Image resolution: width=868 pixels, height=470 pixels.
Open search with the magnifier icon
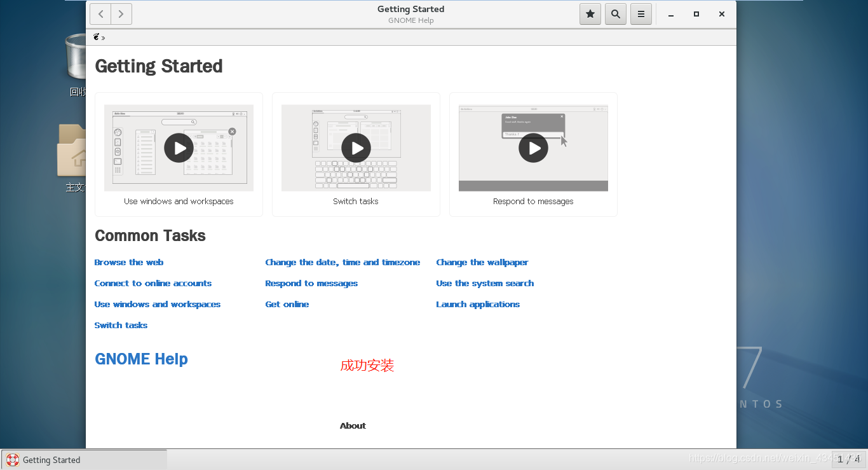tap(616, 14)
